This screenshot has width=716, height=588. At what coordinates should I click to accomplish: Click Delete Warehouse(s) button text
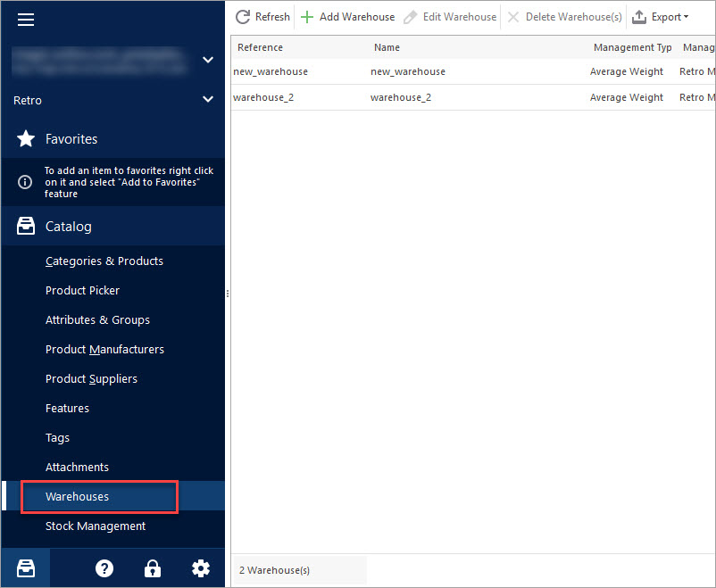[x=574, y=17]
